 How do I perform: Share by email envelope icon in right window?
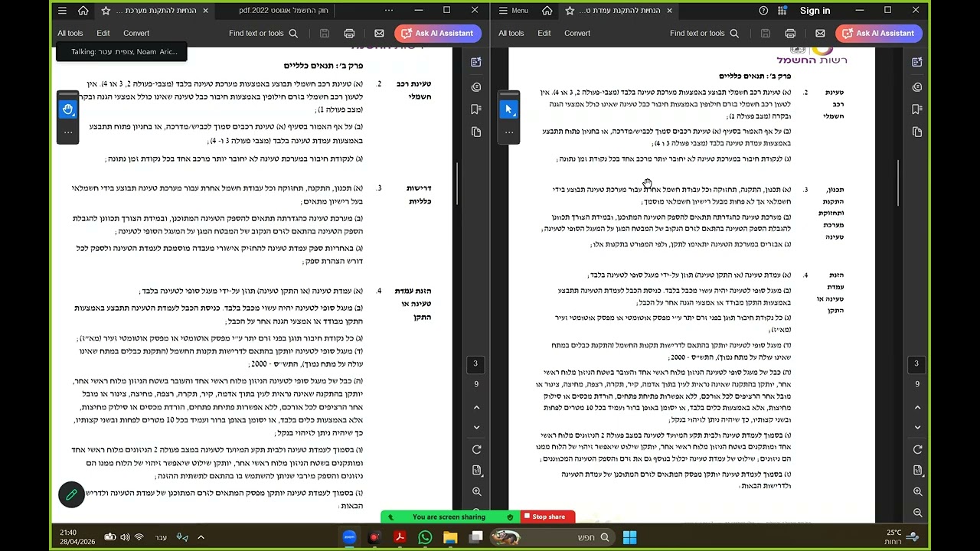(x=820, y=34)
